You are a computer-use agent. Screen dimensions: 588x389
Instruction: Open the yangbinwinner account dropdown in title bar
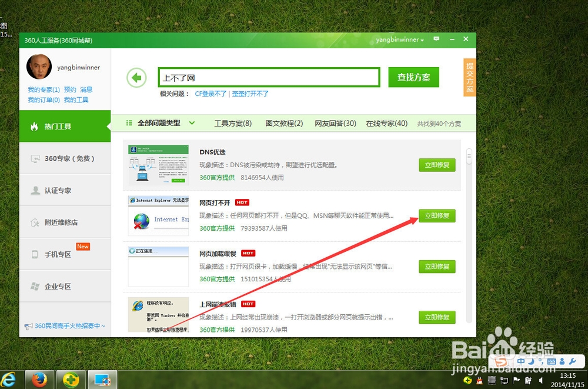400,39
